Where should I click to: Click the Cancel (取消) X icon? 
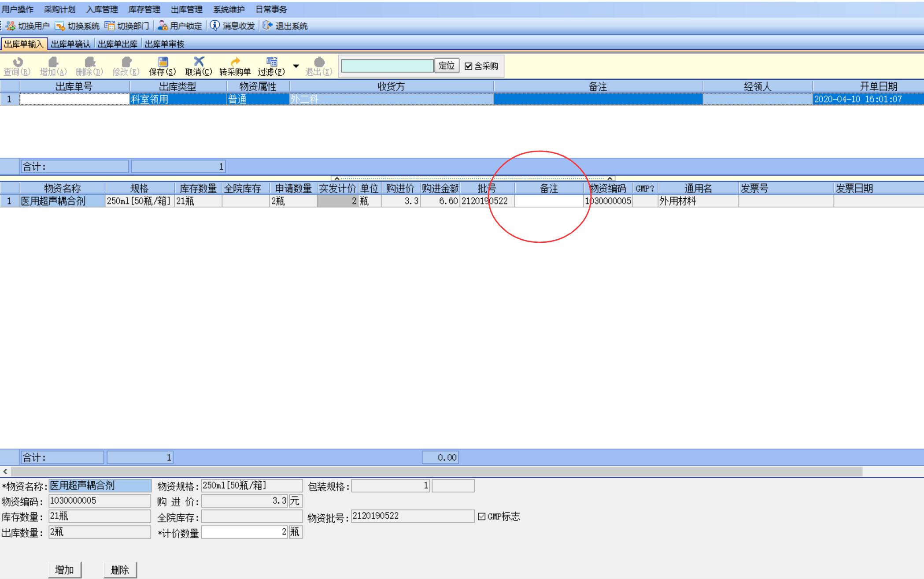click(199, 62)
